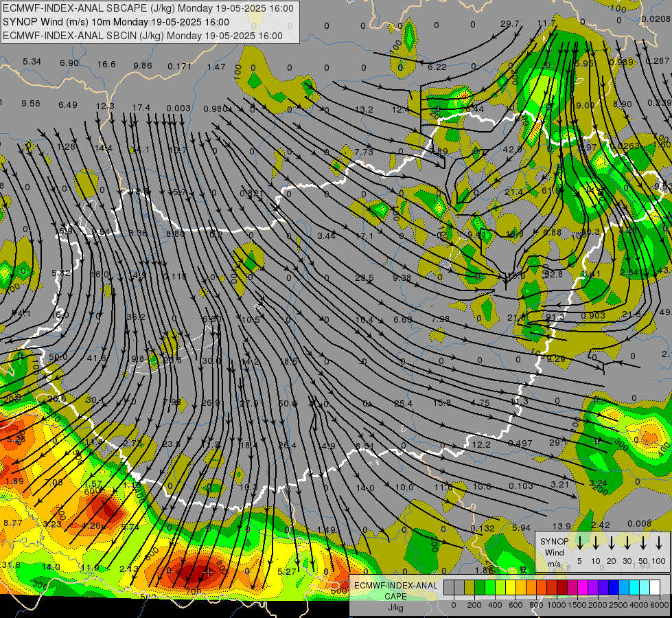672x618 pixels.
Task: Click the 0.903 value on the map
Action: [x=593, y=316]
